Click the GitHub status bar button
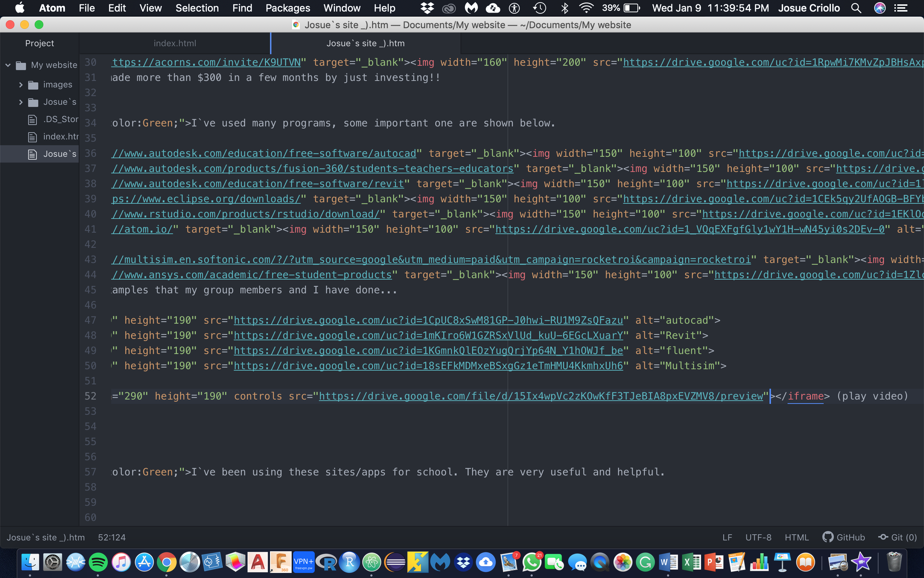 (844, 537)
